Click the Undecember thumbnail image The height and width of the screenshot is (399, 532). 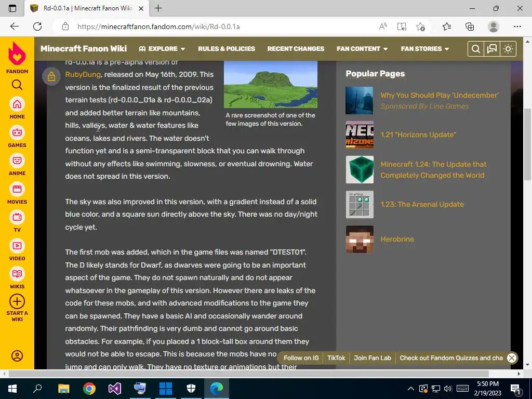pos(360,100)
